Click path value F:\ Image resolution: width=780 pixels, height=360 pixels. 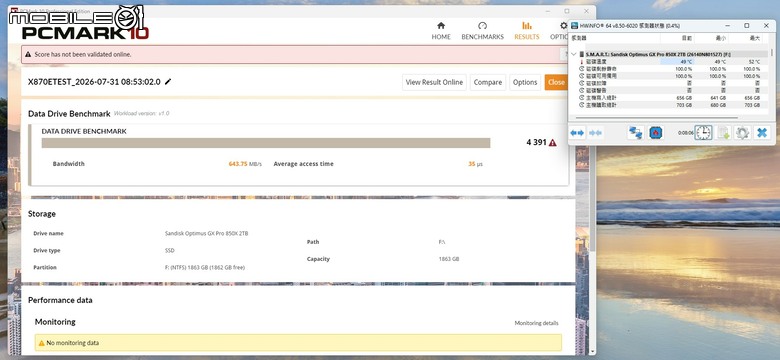tap(442, 242)
